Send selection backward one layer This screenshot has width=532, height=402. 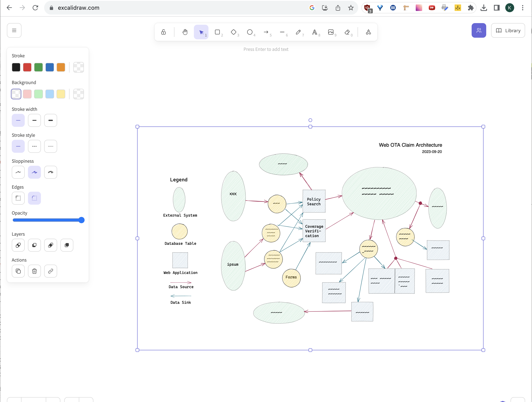pos(34,245)
